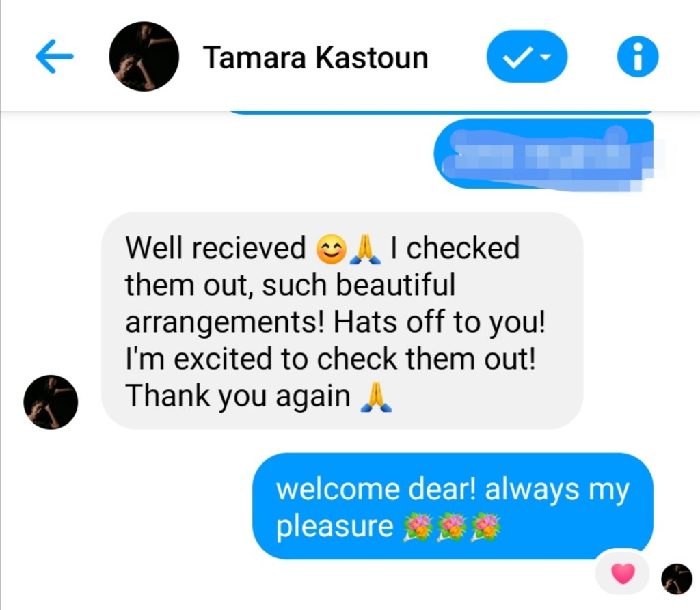
Task: Tap the 'Well recieved' gray message bubble
Action: (342, 320)
